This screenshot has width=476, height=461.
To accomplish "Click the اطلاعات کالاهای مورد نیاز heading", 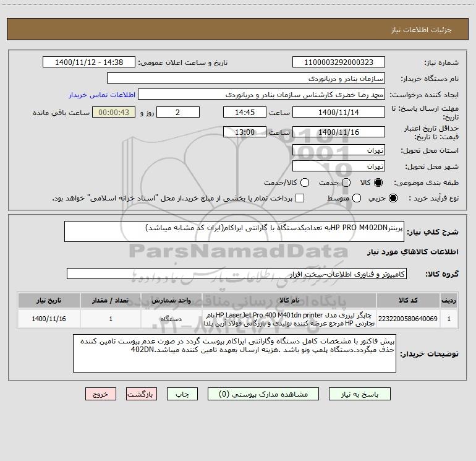I will coord(412,252).
